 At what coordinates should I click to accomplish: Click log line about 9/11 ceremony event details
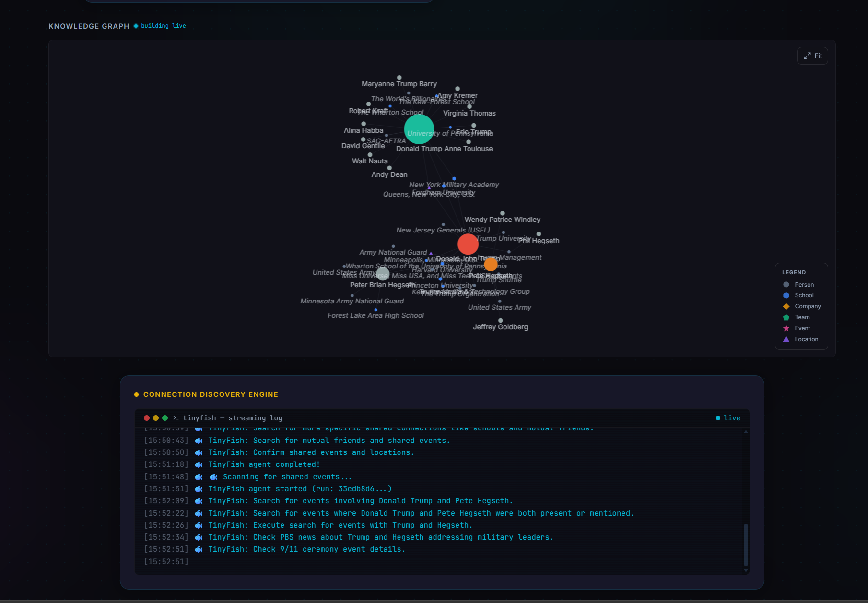pos(307,549)
